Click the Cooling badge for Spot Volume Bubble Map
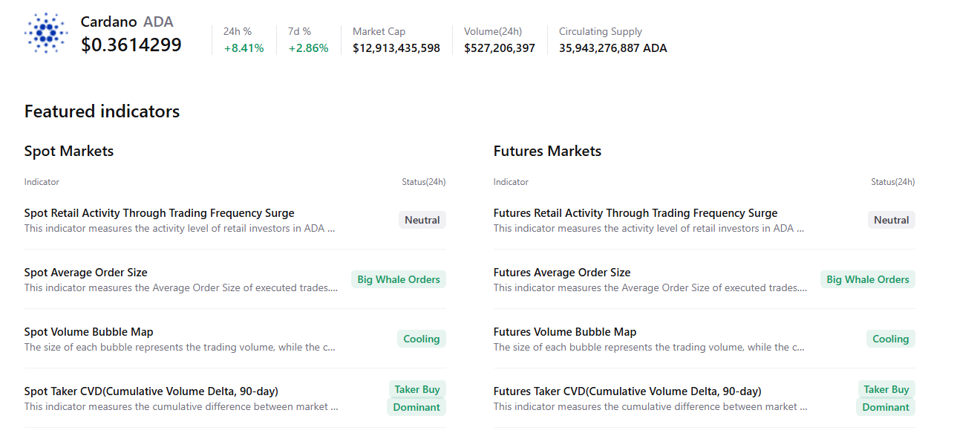Screen dimensions: 980x436 421,338
